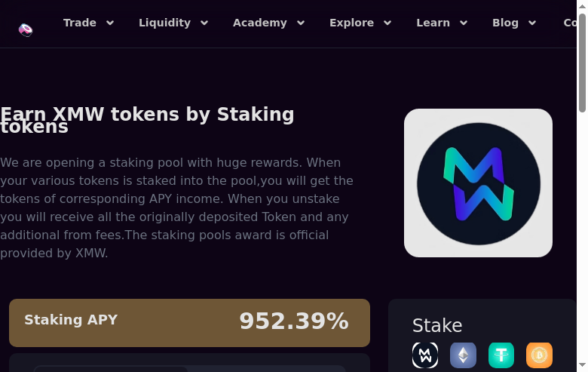Viewport: 588px width, 372px height.
Task: Open the Learn dropdown chevron
Action: pyautogui.click(x=464, y=23)
